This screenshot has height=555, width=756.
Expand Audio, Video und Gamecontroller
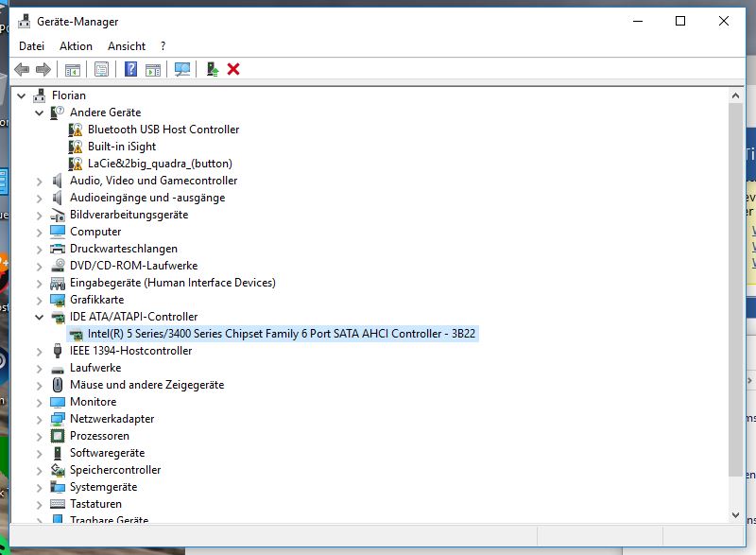tap(39, 182)
